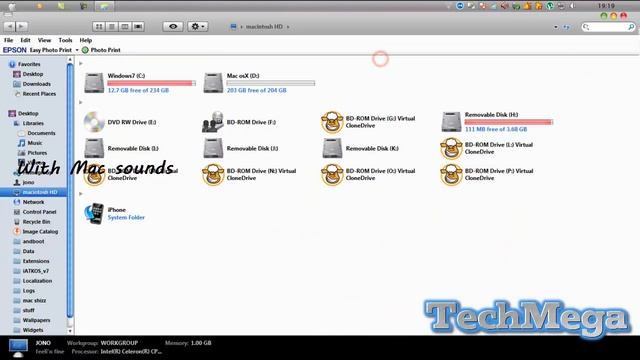Image resolution: width=640 pixels, height=360 pixels.
Task: Click the Apple logo in menu bar
Action: point(12,6)
